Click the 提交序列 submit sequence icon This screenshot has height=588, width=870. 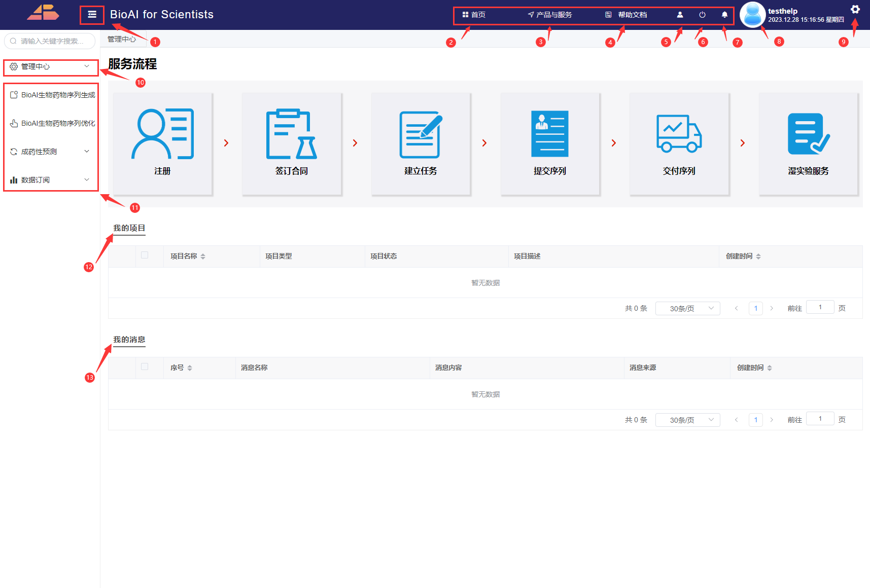click(550, 134)
